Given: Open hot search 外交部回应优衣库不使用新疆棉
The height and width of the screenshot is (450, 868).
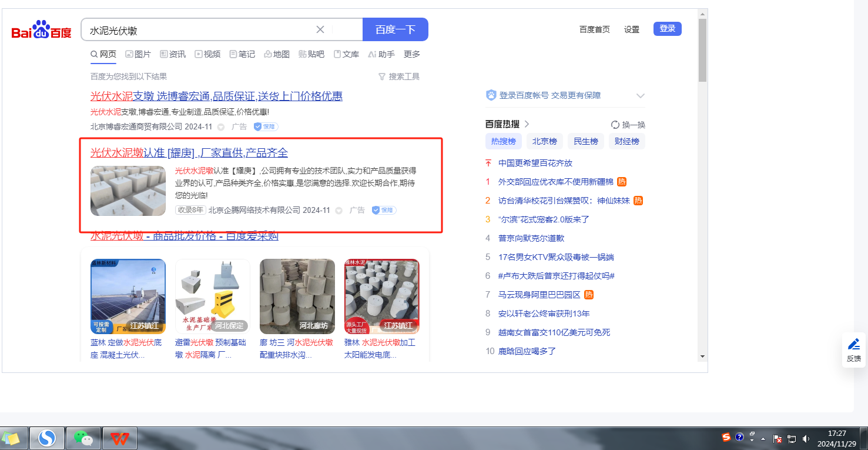Looking at the screenshot, I should [555, 182].
